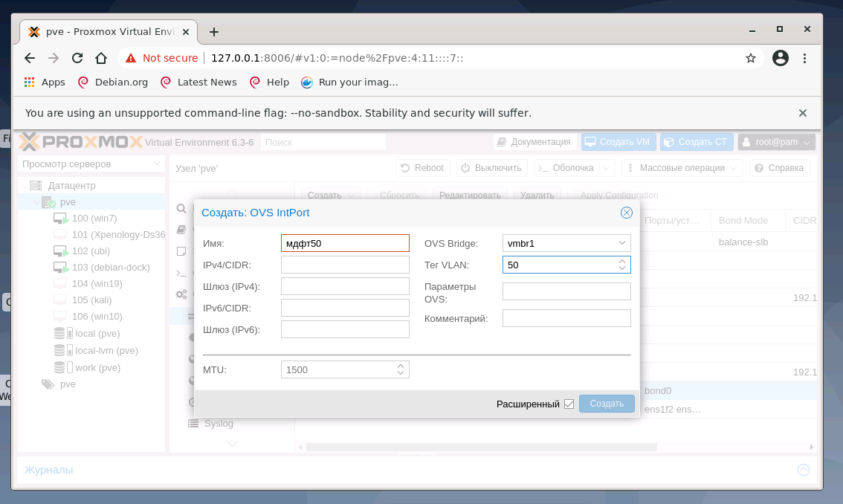
Task: Click the IPv6/CIDR input field
Action: (345, 308)
